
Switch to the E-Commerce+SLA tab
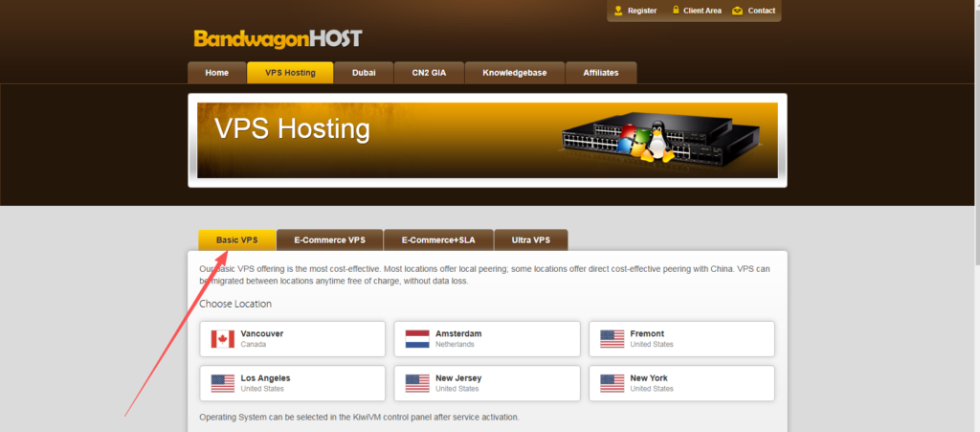pos(438,239)
